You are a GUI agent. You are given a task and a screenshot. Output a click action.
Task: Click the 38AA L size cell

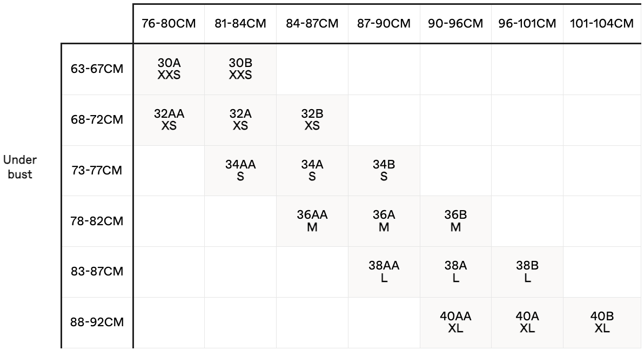384,272
